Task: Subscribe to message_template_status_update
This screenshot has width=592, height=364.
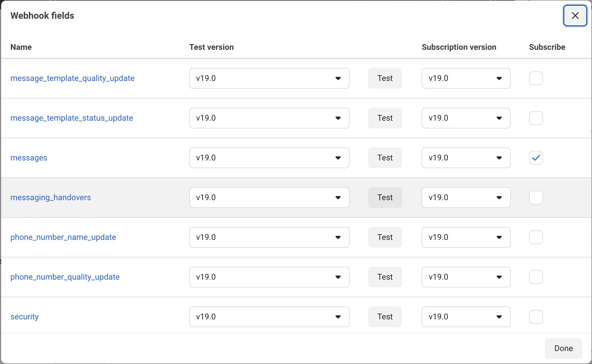Action: tap(536, 118)
